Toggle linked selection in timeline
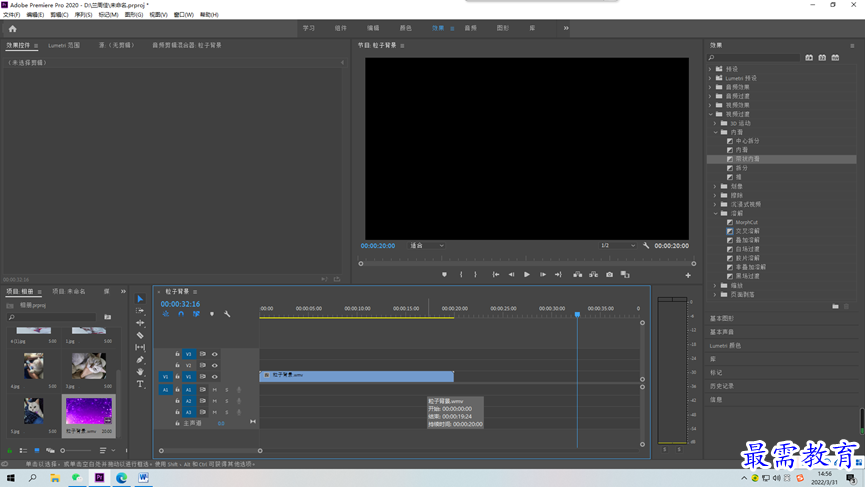Screen dimensions: 865x487 (196, 314)
